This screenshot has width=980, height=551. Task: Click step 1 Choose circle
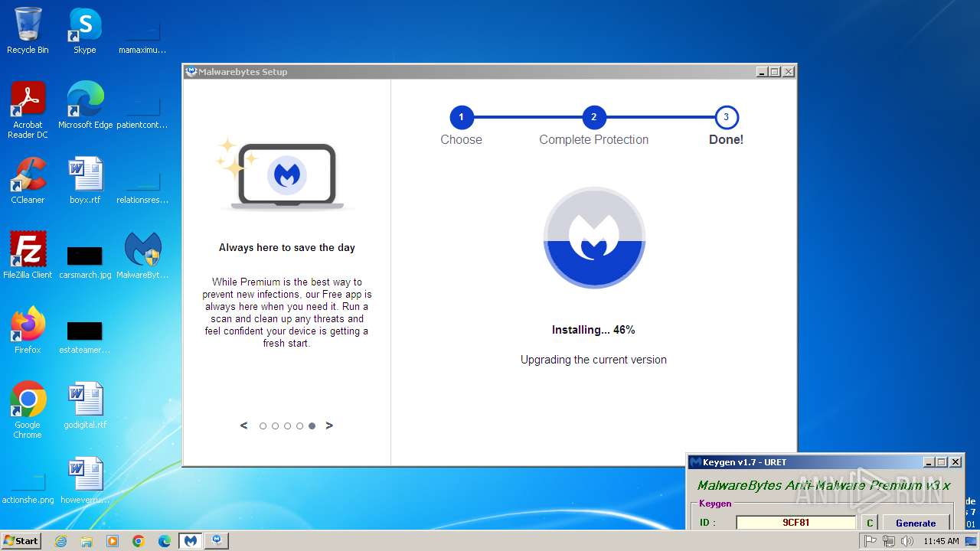pos(461,117)
